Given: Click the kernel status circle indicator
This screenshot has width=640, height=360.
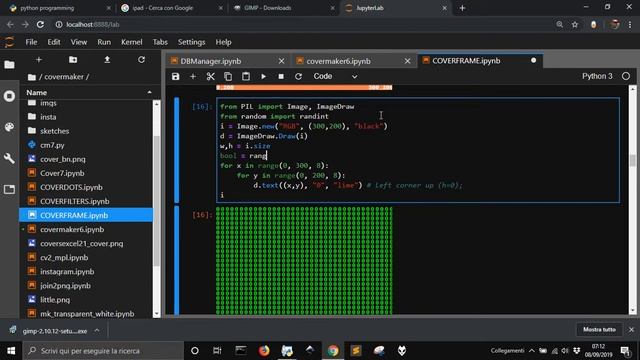Looking at the screenshot, I should pyautogui.click(x=626, y=76).
